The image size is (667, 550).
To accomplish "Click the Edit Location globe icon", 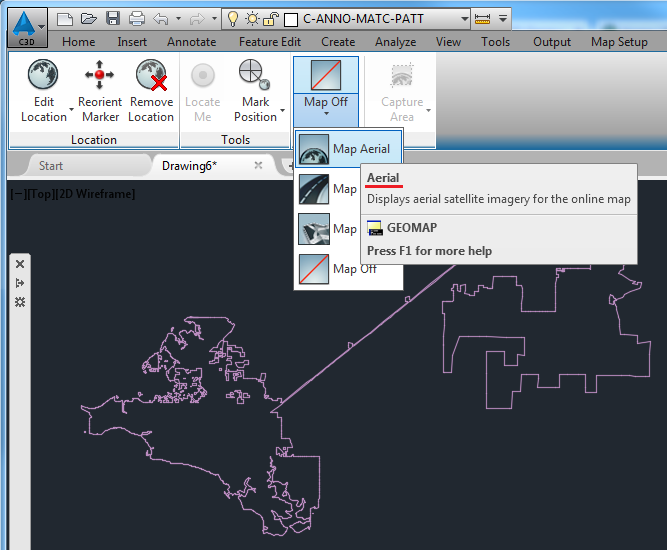I will (43, 74).
